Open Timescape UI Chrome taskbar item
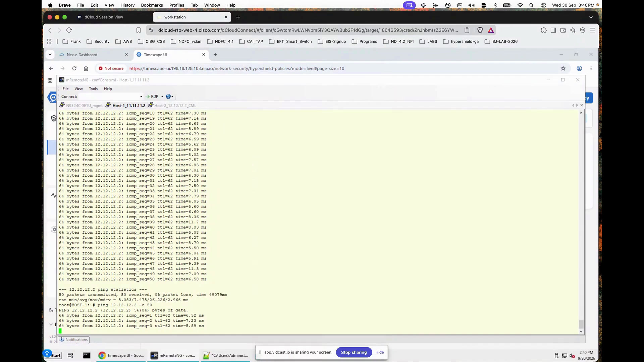 tap(121, 356)
